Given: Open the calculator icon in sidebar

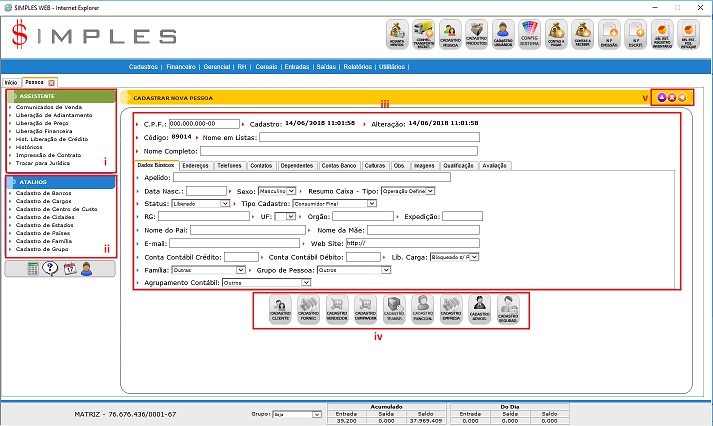Looking at the screenshot, I should coord(33,268).
